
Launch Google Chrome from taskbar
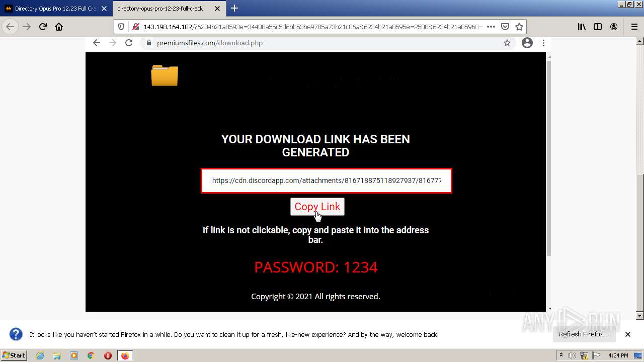[x=91, y=355]
